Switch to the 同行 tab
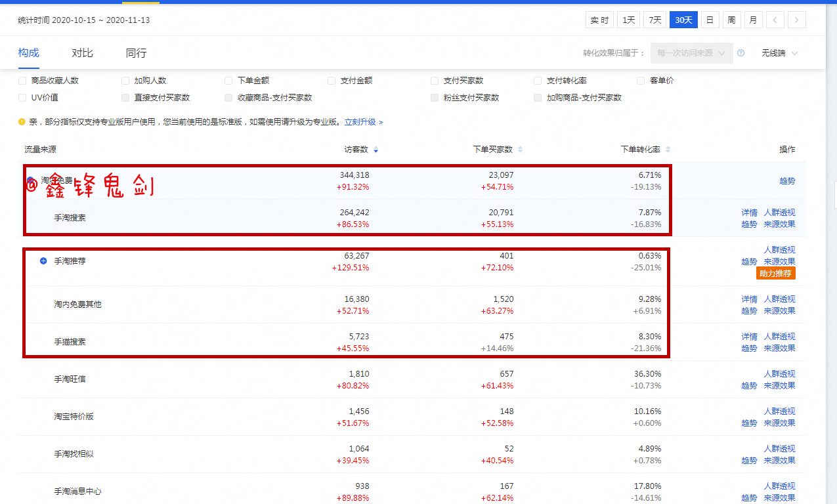This screenshot has width=837, height=504. pyautogui.click(x=136, y=53)
